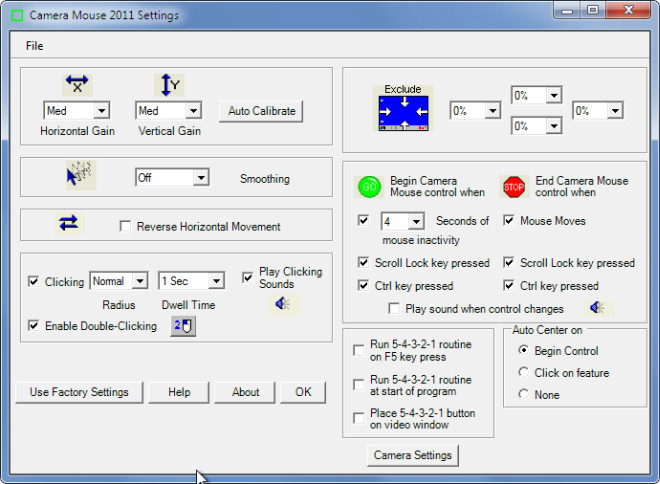This screenshot has height=484, width=660.
Task: Toggle Begin control Scroll Lock key checkbox
Action: pos(363,262)
